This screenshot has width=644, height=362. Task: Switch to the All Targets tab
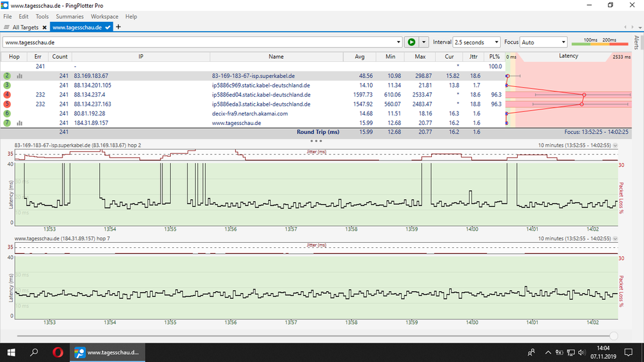pyautogui.click(x=24, y=28)
